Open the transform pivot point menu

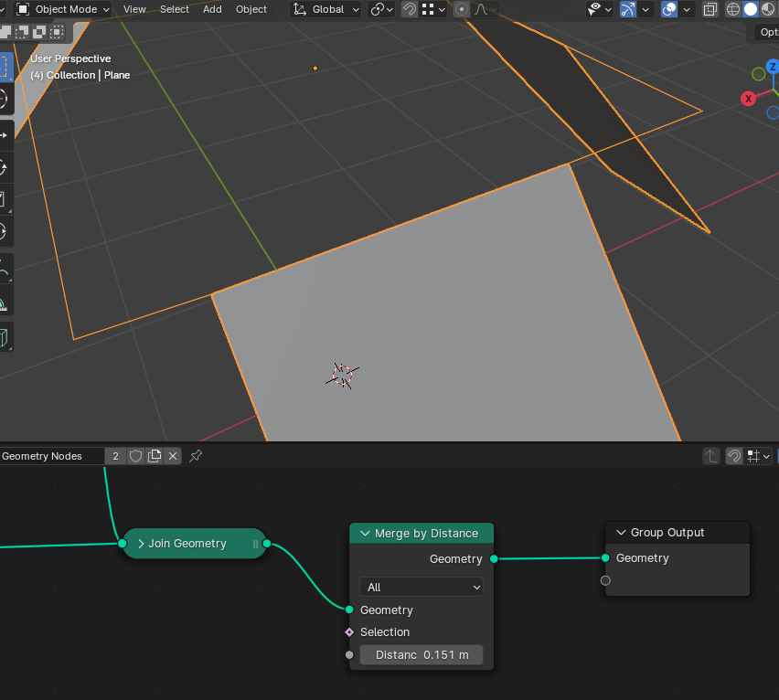(381, 9)
